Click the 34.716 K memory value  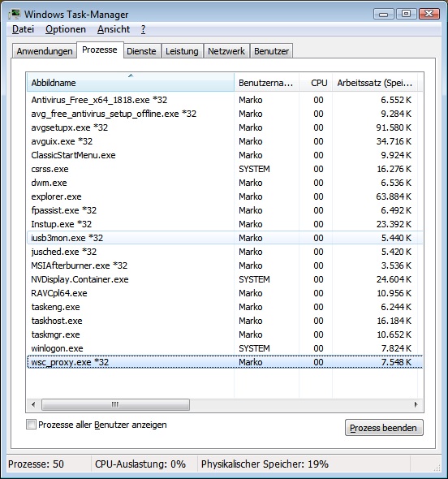pos(394,141)
